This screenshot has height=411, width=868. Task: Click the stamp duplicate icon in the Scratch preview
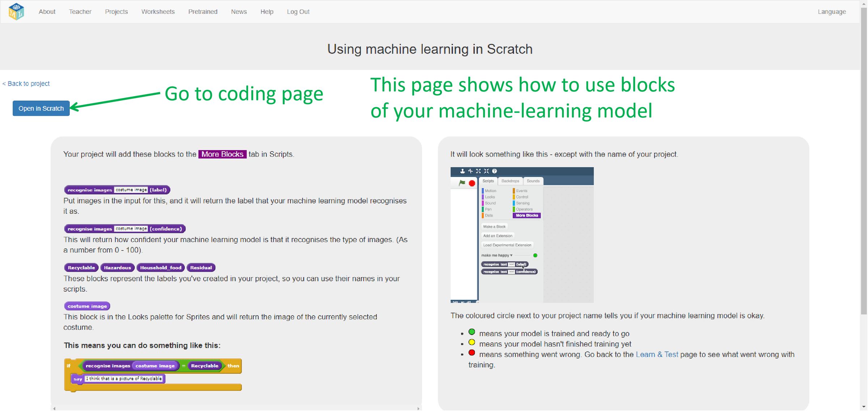point(462,171)
